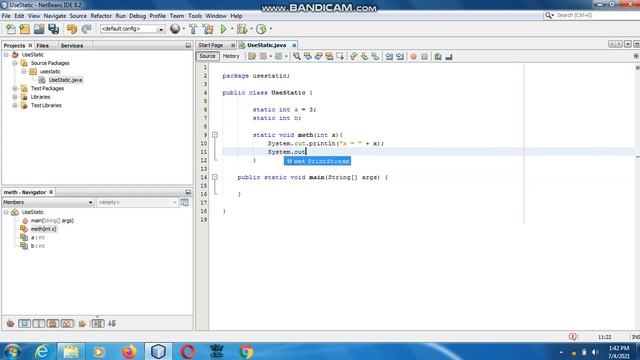Image resolution: width=640 pixels, height=360 pixels.
Task: Open Internet Explorer from the taskbar
Action: (42, 351)
